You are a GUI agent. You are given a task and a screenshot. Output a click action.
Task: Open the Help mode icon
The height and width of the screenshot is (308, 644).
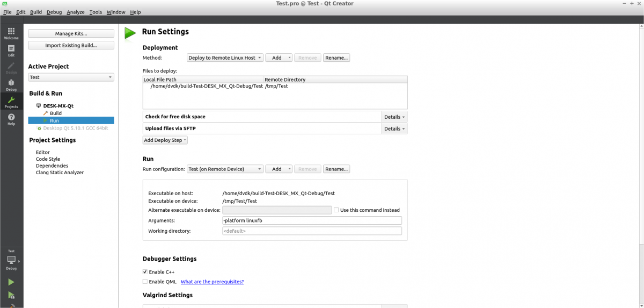pyautogui.click(x=11, y=119)
